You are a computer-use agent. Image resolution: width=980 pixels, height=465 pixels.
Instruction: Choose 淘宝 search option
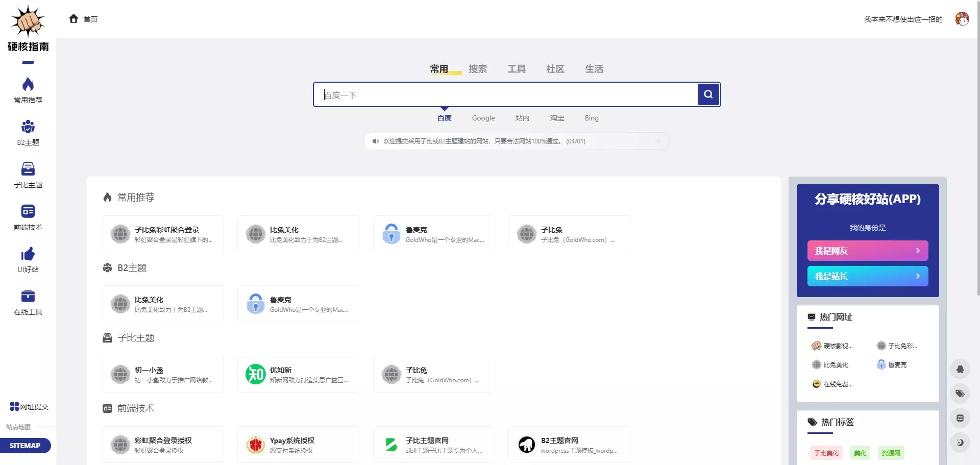coord(557,118)
